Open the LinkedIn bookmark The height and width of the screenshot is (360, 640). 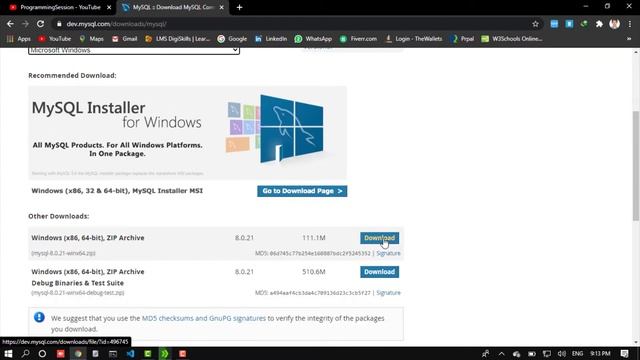[x=271, y=39]
